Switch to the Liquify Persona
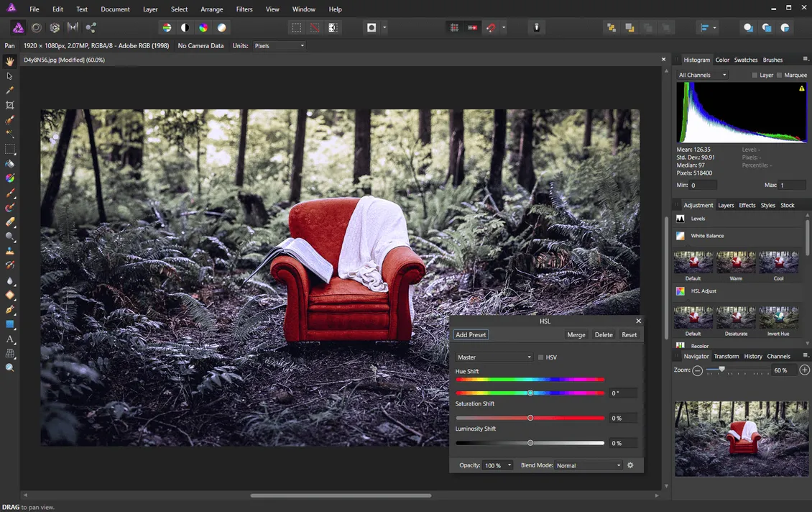 (x=36, y=28)
